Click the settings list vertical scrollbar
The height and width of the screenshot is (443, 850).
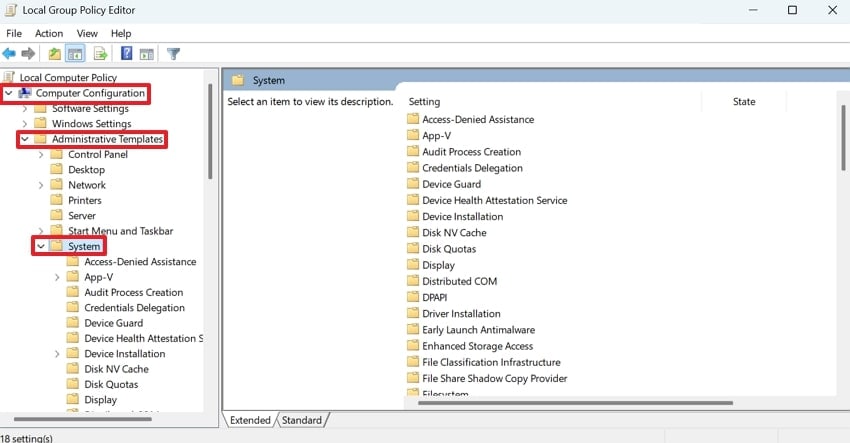843,138
